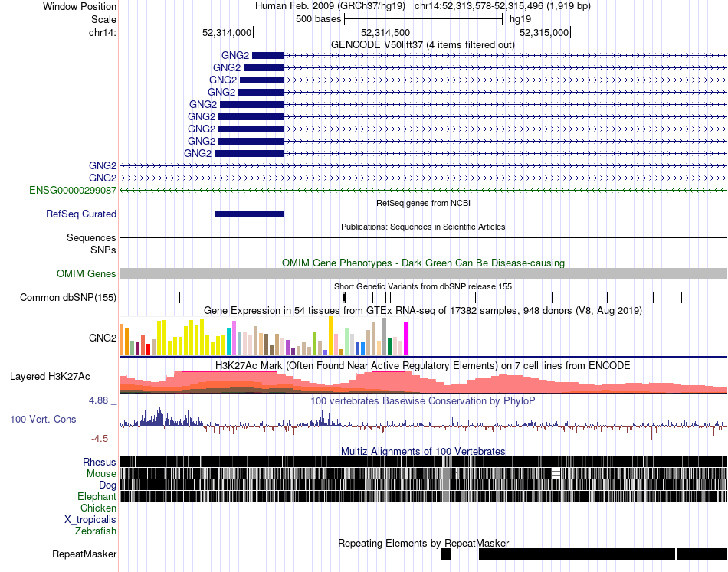Click the tall magenta GTEx expression bar
728x572 pixels.
point(406,339)
